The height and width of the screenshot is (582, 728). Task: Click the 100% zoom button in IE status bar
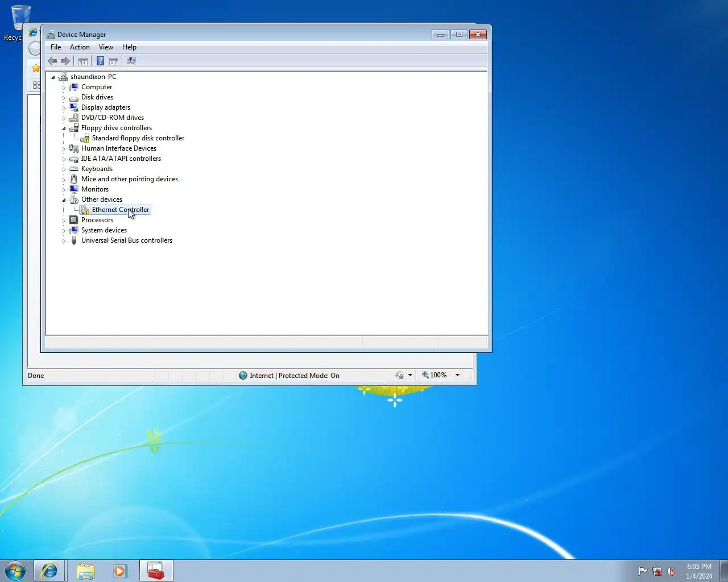(435, 375)
